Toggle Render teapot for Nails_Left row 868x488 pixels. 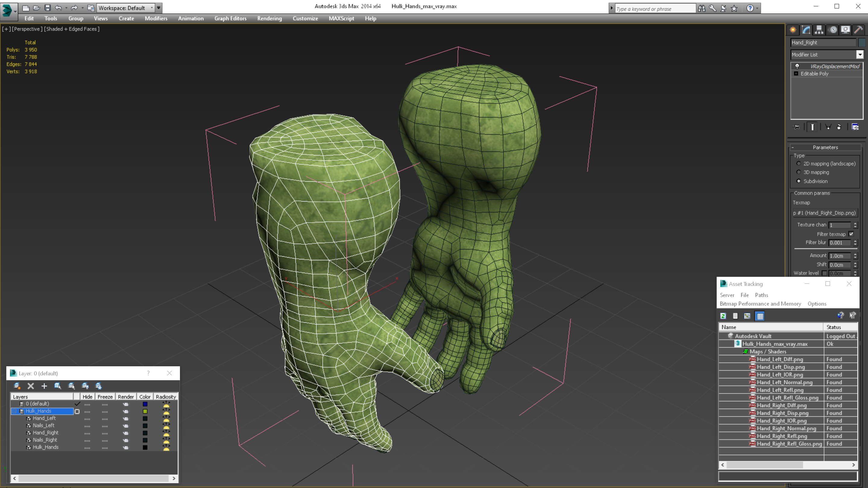point(126,426)
